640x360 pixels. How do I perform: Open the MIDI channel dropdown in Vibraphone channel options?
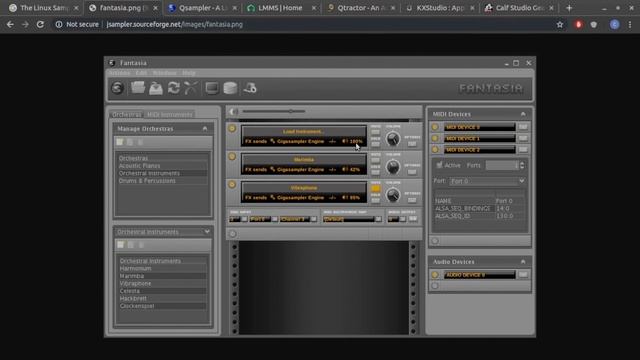click(298, 219)
